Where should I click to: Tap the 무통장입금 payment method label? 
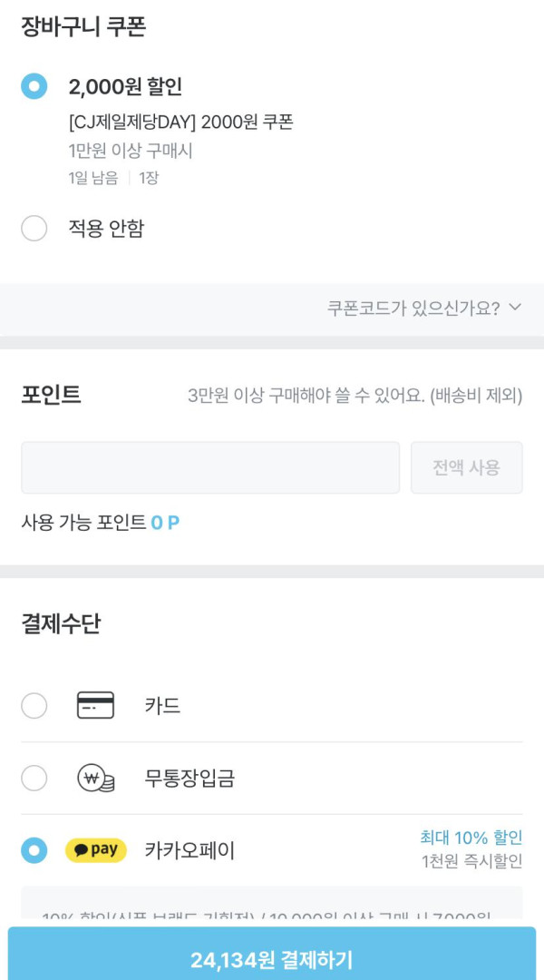(x=189, y=778)
